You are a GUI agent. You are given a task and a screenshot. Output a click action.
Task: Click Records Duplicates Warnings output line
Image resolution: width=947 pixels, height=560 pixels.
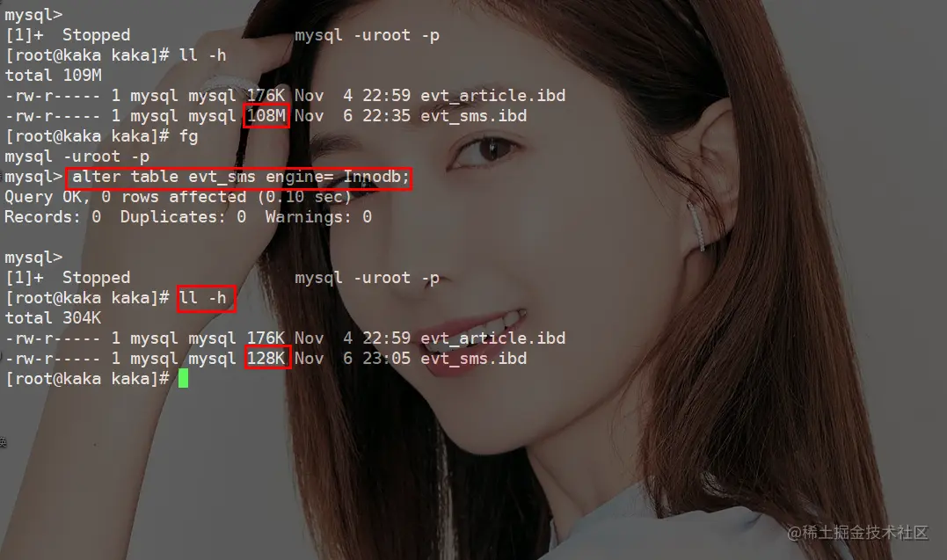point(188,217)
